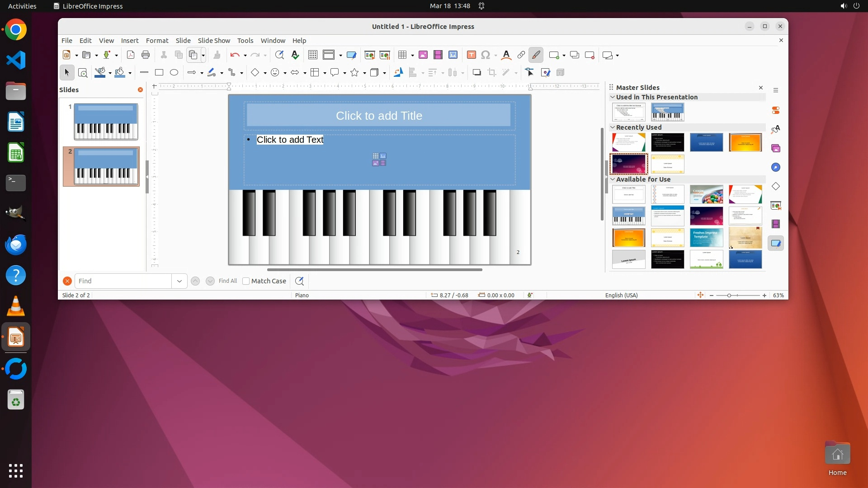Enable the Match Case checkbox
This screenshot has height=488, width=868.
point(246,281)
